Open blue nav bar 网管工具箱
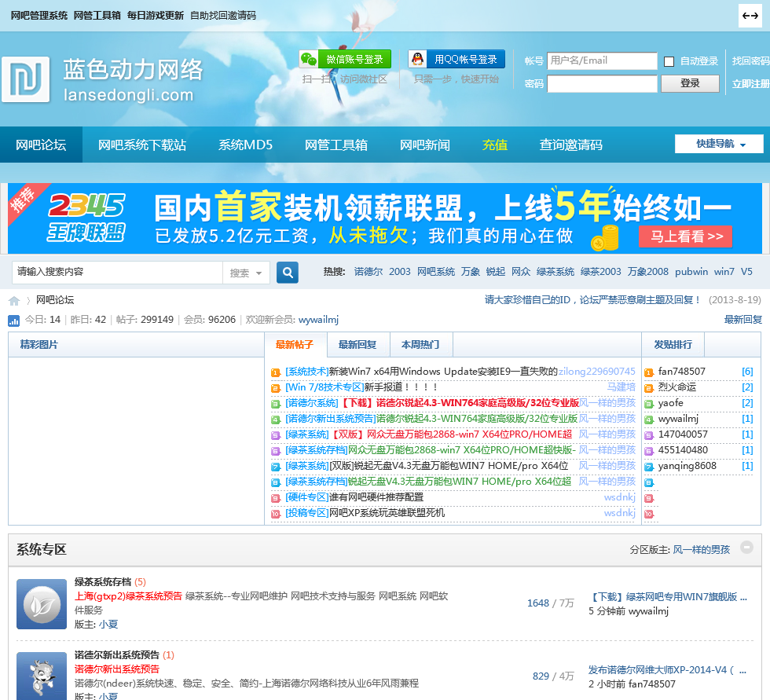This screenshot has height=700, width=770. pyautogui.click(x=336, y=145)
